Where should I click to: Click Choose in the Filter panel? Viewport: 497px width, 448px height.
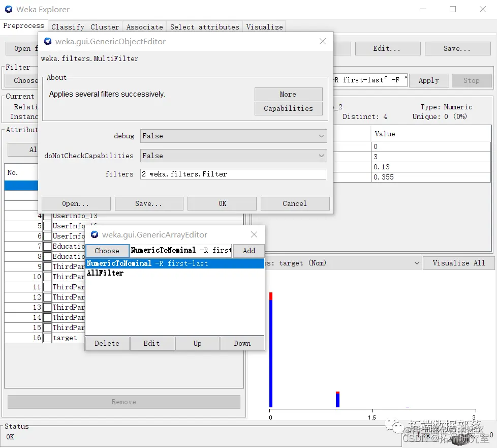[21, 80]
